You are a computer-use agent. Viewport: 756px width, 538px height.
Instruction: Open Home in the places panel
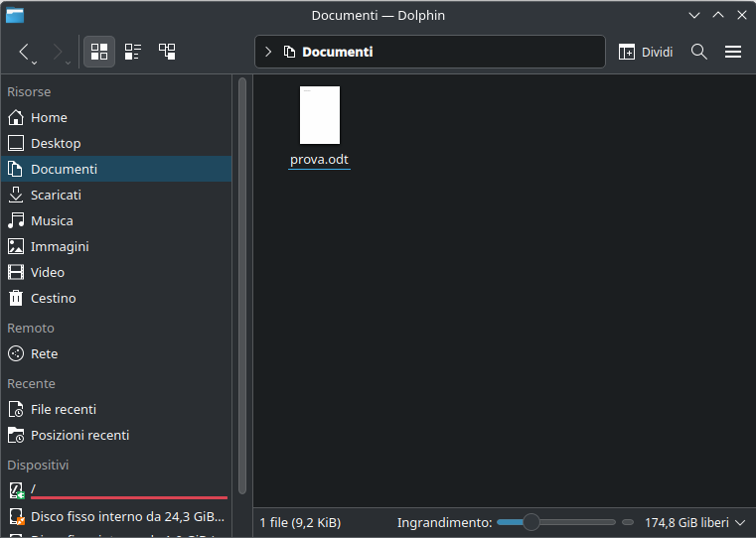[x=49, y=117]
